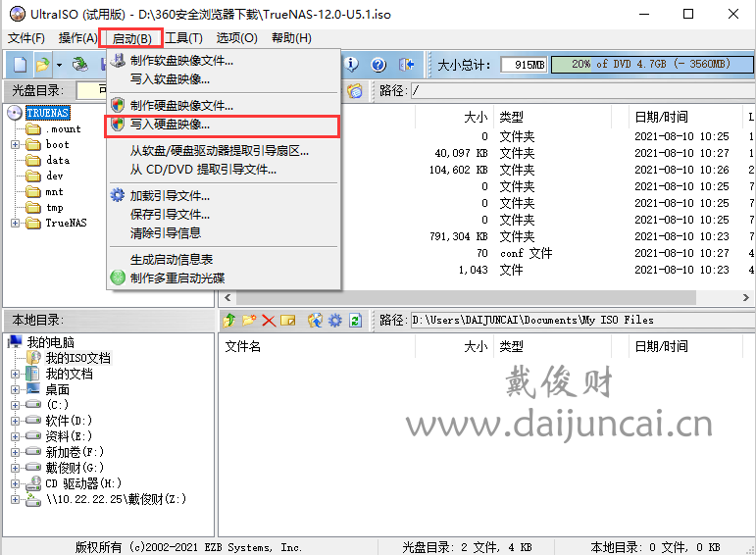Open the 文件(F) menu

tap(26, 37)
